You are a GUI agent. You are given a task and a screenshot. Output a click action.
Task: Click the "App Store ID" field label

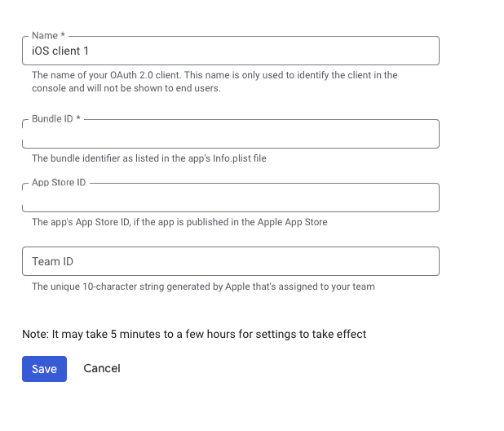click(x=59, y=182)
